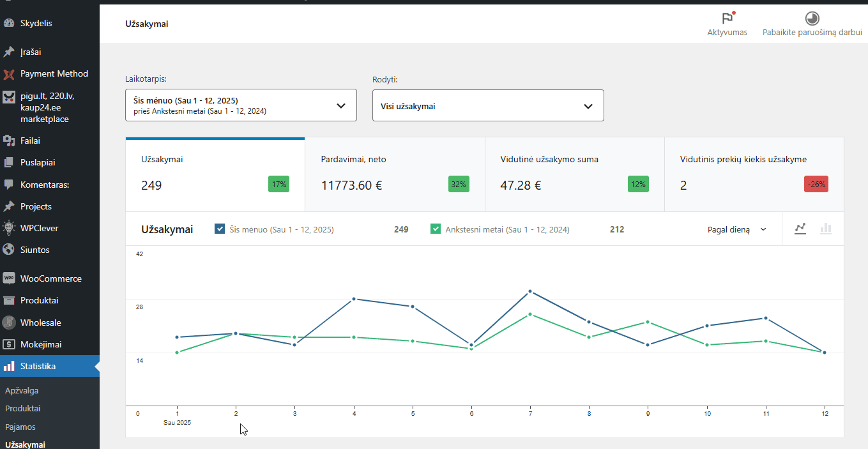Click the Siuntos globe icon
This screenshot has height=449, width=868.
click(x=9, y=250)
